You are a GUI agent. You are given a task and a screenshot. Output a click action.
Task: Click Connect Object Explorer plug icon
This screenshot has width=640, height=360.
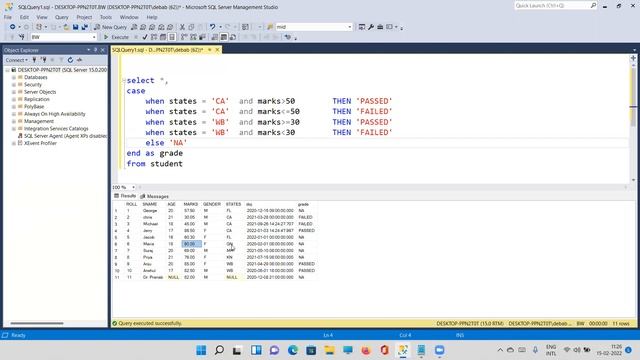tap(34, 60)
